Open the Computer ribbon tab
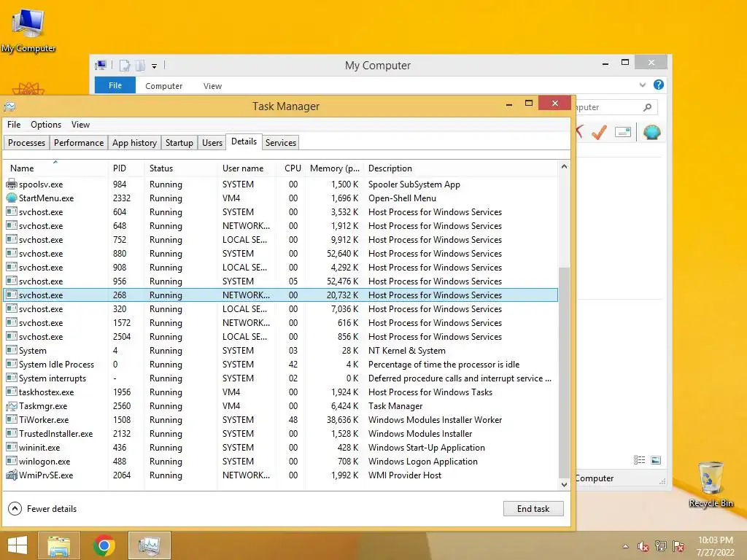The width and height of the screenshot is (747, 560). tap(164, 86)
